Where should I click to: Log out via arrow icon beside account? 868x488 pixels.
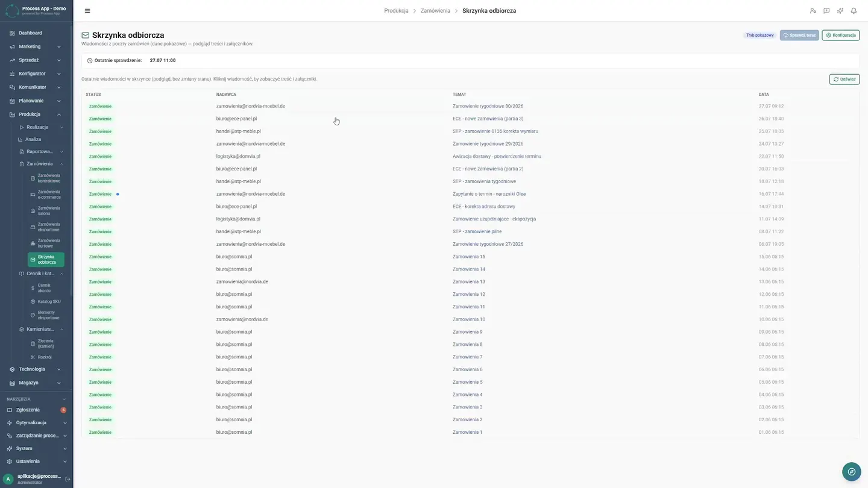[68, 479]
